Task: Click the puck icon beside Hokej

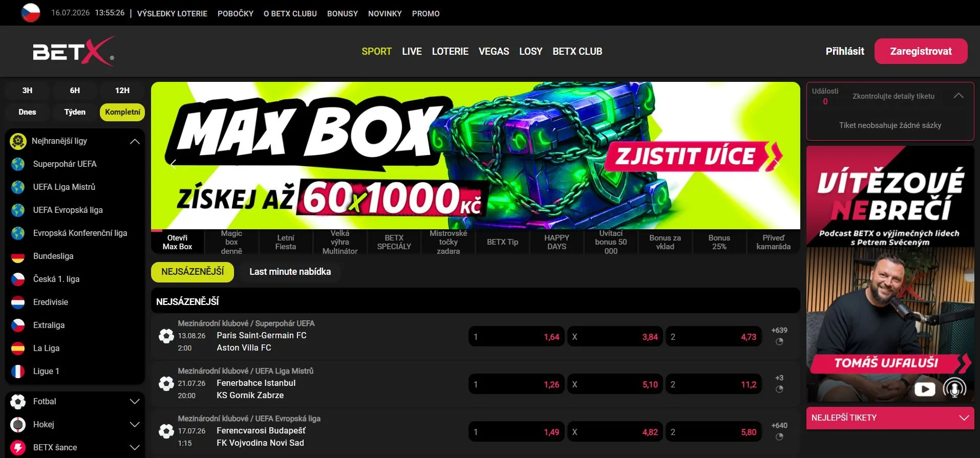Action: pyautogui.click(x=18, y=425)
